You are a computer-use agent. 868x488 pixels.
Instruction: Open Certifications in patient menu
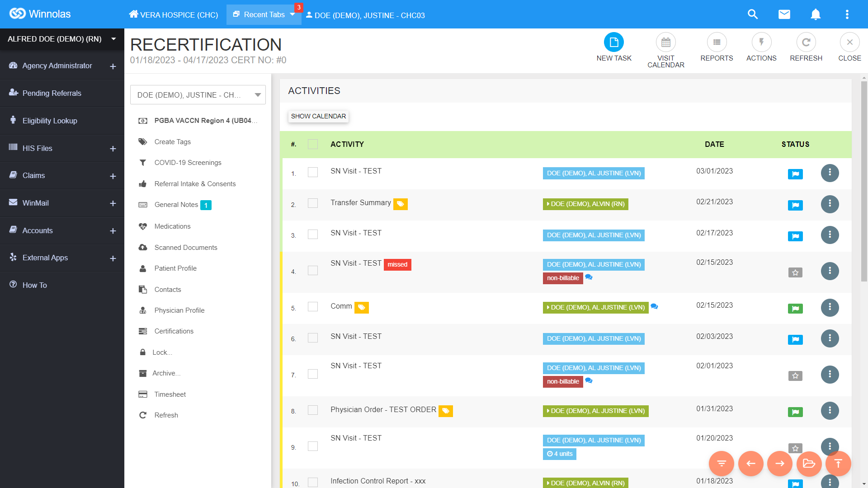174,331
